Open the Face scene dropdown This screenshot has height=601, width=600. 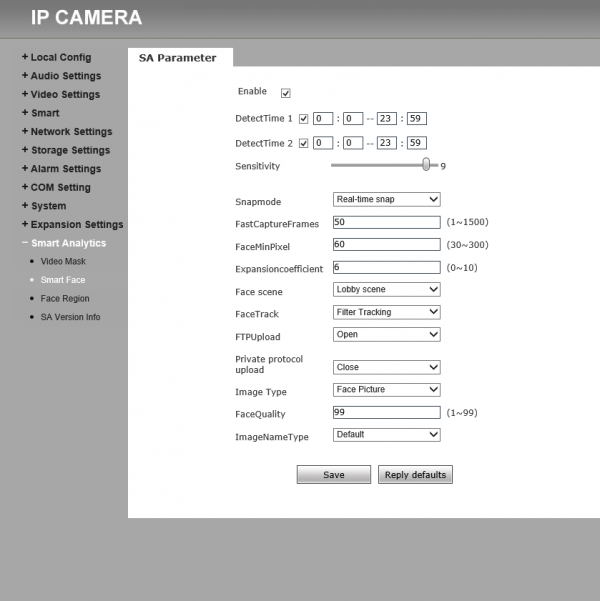386,290
